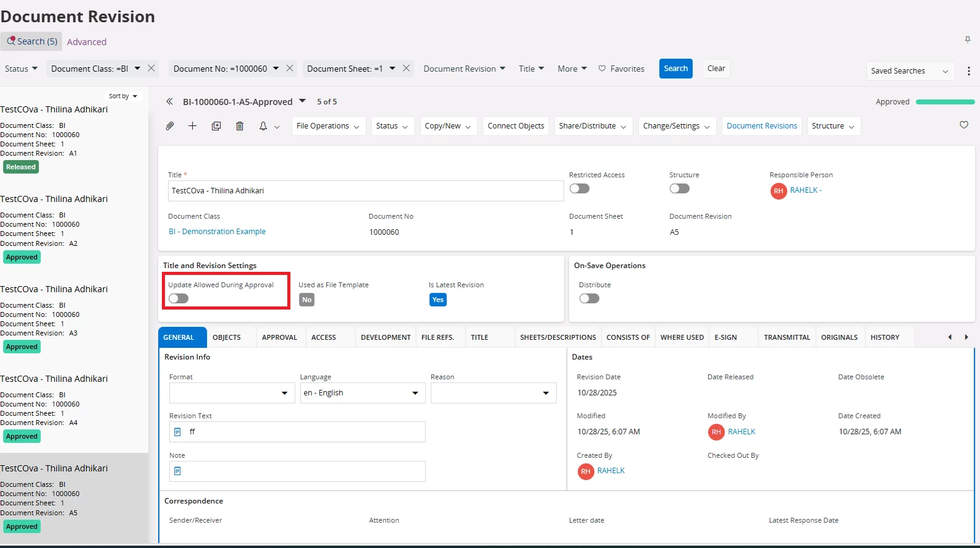Expand the File Operations dropdown
Image resolution: width=980 pixels, height=548 pixels.
(x=328, y=126)
